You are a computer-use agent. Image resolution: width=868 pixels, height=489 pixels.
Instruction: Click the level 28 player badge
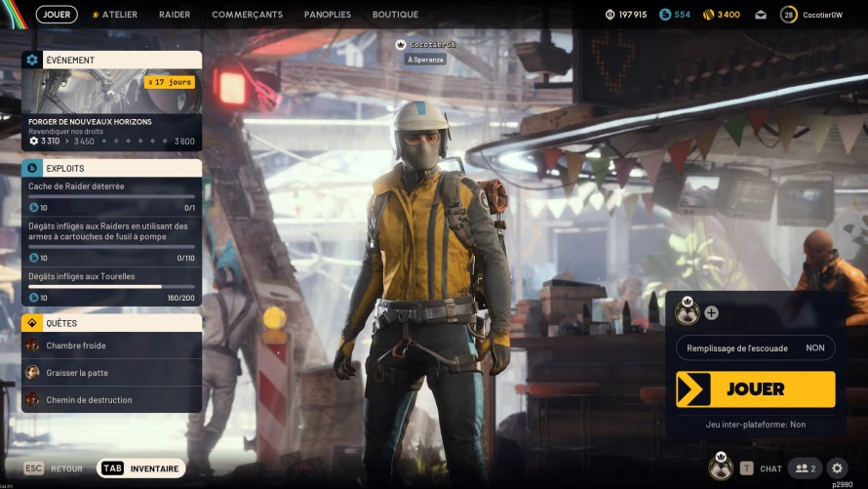click(788, 15)
